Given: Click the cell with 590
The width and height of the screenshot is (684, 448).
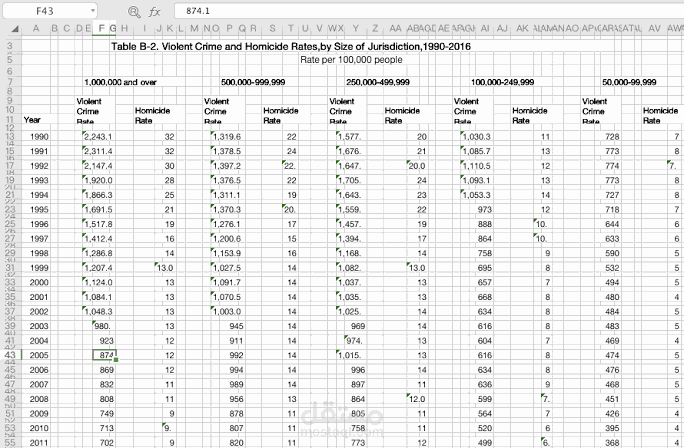Looking at the screenshot, I should pyautogui.click(x=612, y=253).
